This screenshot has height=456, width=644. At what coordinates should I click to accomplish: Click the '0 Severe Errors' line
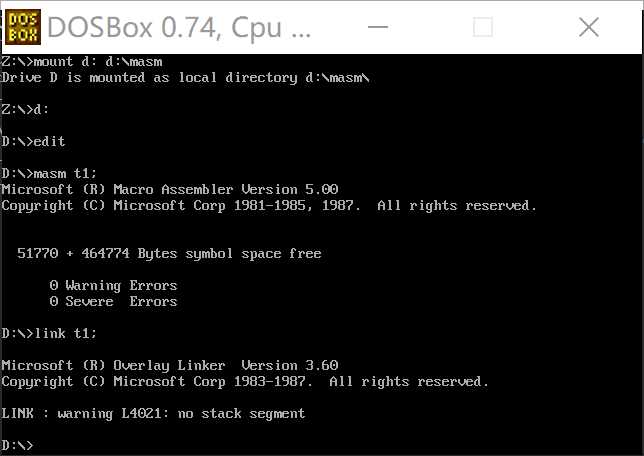pyautogui.click(x=113, y=302)
